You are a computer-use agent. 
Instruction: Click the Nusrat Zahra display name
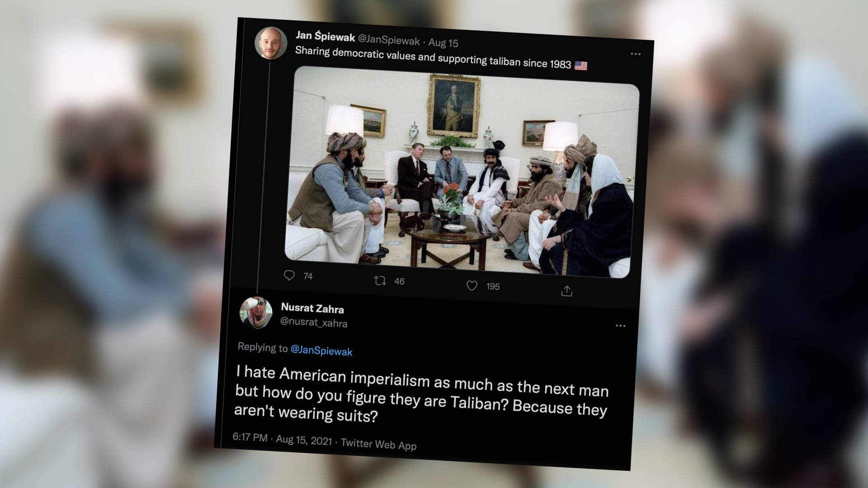pyautogui.click(x=312, y=309)
